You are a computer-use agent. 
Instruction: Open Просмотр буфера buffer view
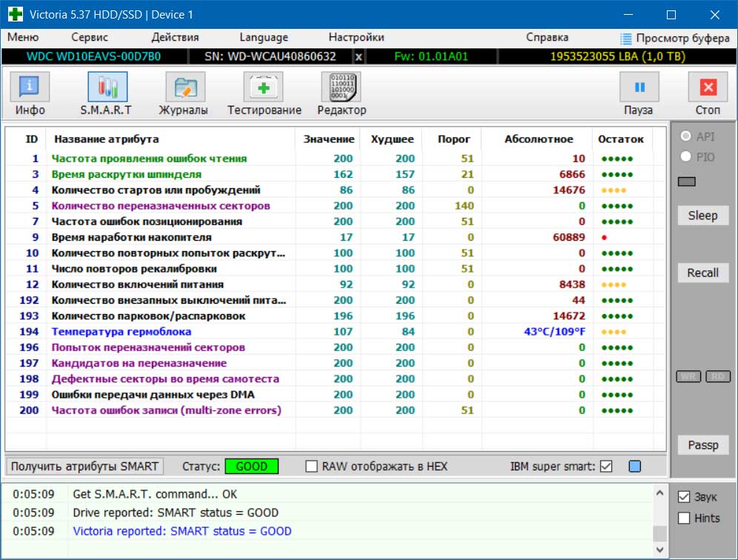tap(675, 38)
